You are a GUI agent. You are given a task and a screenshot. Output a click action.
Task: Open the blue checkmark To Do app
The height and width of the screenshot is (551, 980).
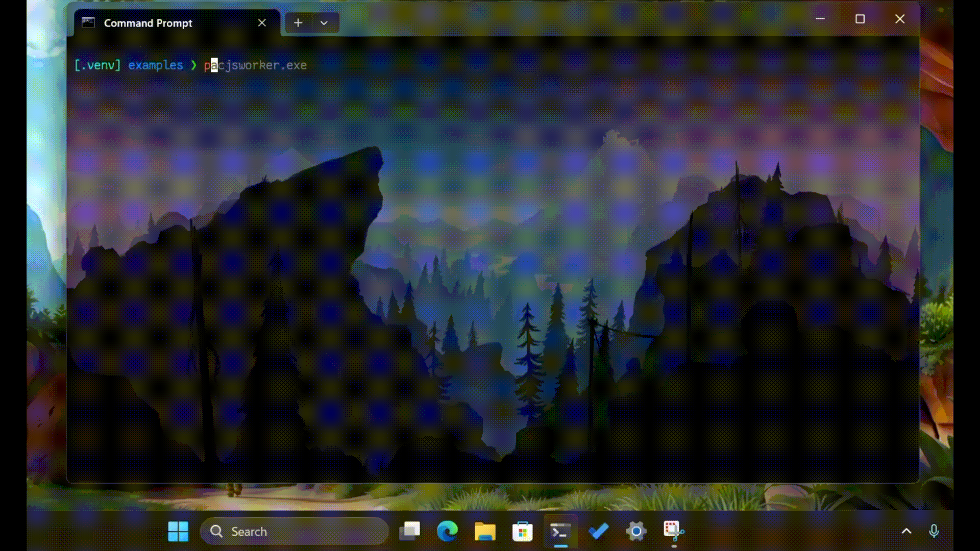coord(598,532)
